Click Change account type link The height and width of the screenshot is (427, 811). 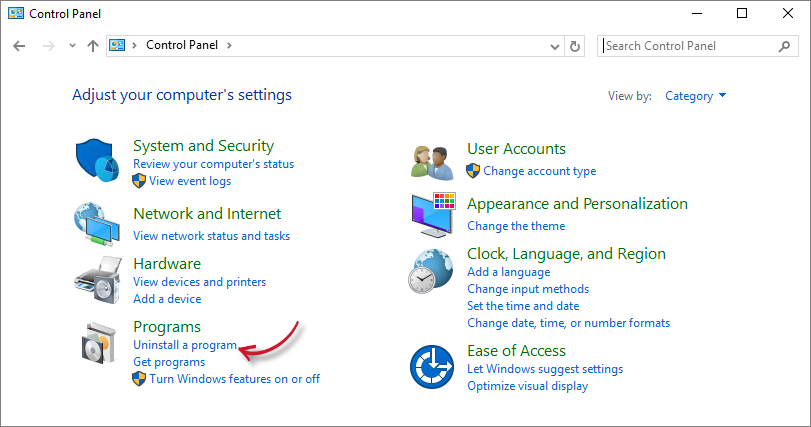point(539,171)
